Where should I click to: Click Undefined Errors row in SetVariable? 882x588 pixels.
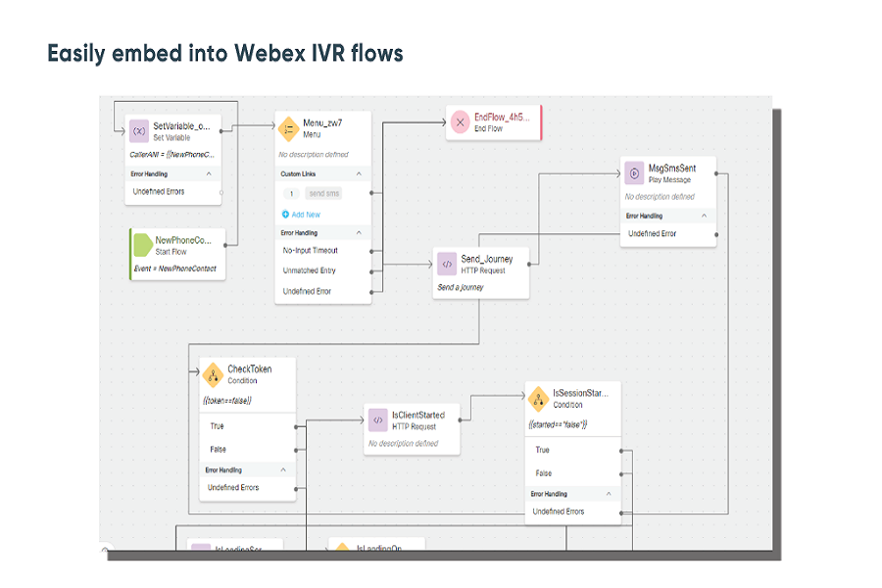tap(172, 192)
